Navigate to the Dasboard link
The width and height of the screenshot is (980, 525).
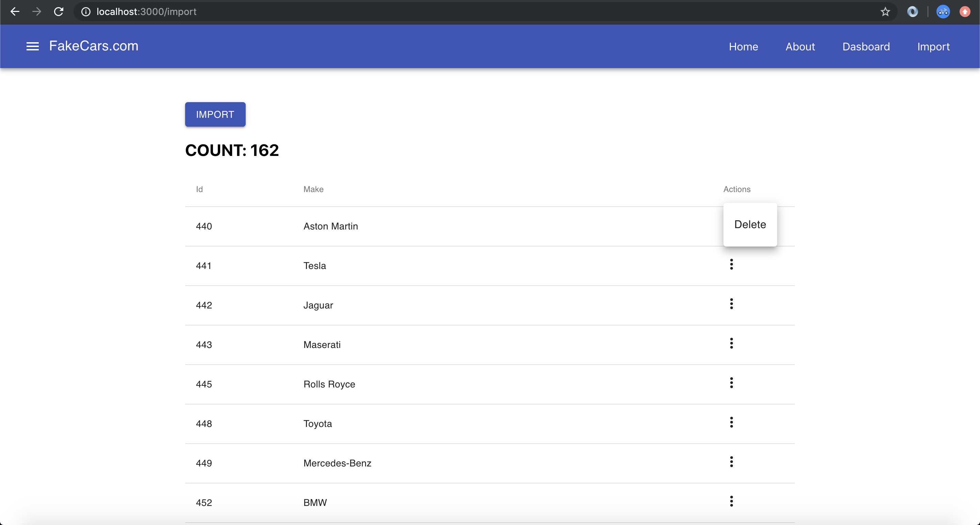[x=866, y=46]
